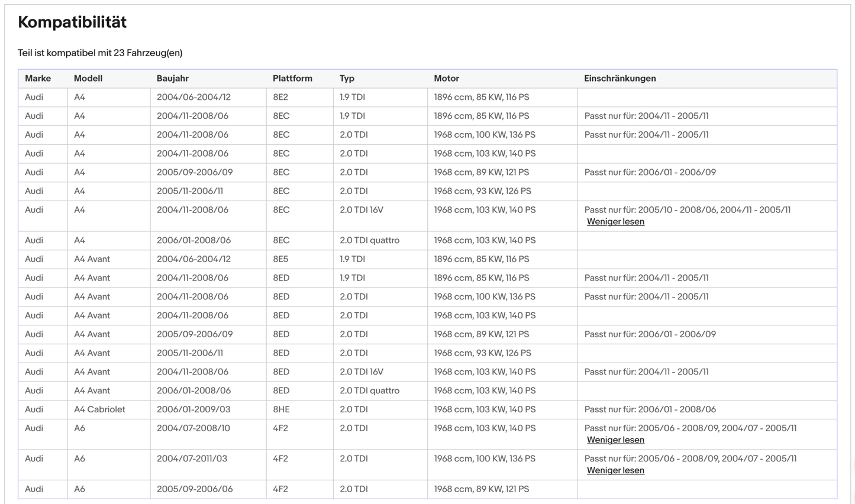This screenshot has height=504, width=855.
Task: Click 'Weniger lesen' in A6 140 PS row
Action: tap(615, 440)
